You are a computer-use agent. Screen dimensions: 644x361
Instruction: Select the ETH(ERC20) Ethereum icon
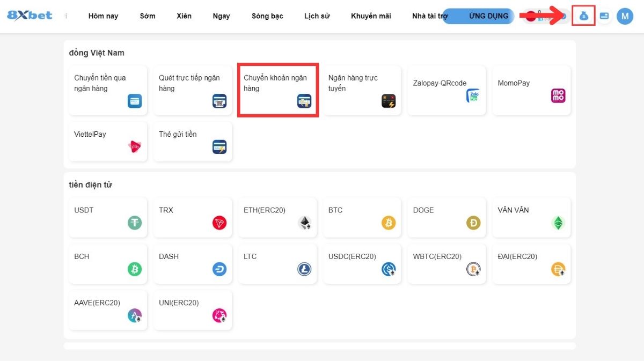[304, 223]
